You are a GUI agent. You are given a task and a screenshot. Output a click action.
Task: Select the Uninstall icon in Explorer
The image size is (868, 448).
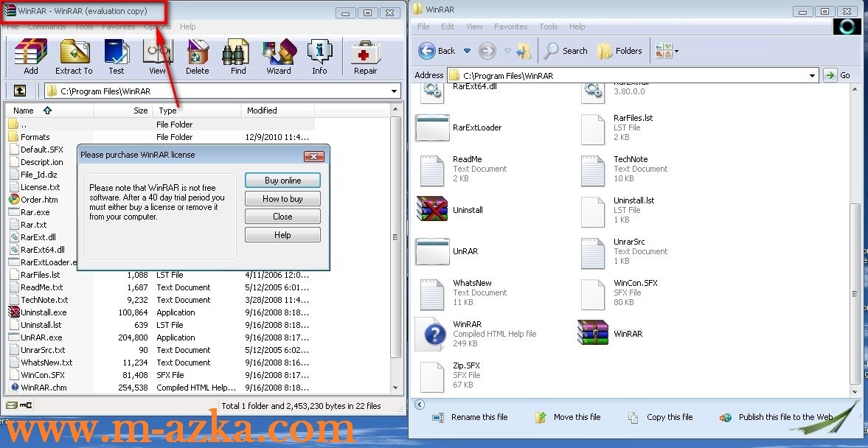pos(431,209)
